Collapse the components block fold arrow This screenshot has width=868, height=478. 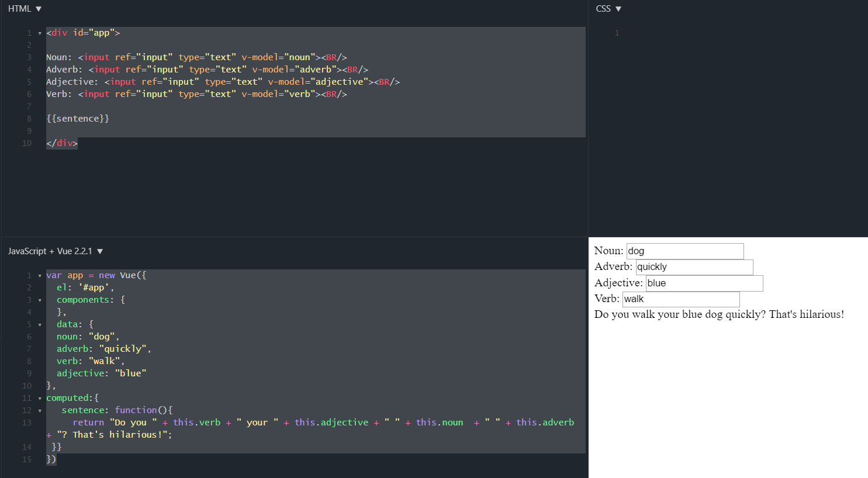coord(40,300)
